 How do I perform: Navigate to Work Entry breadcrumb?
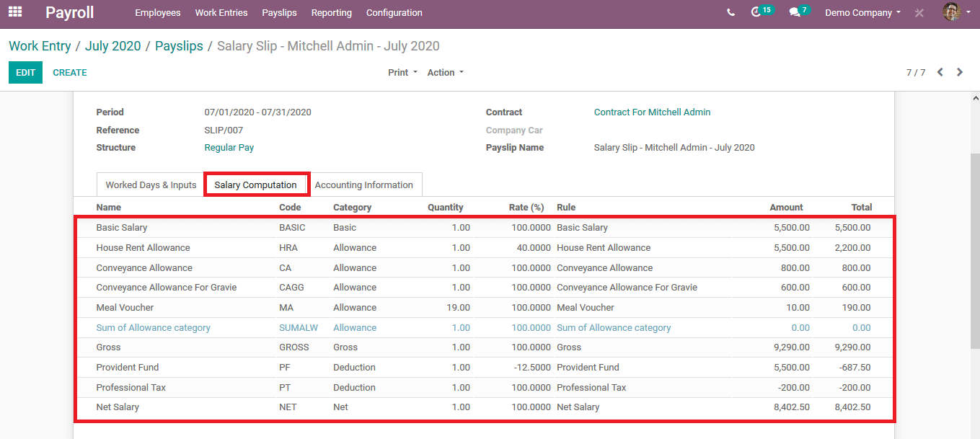(x=40, y=46)
